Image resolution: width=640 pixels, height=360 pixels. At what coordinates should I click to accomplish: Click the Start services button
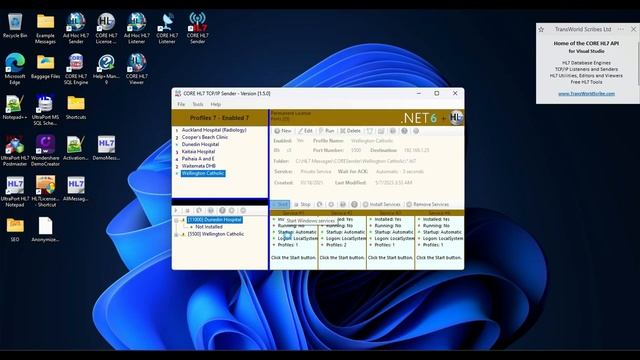pos(280,204)
